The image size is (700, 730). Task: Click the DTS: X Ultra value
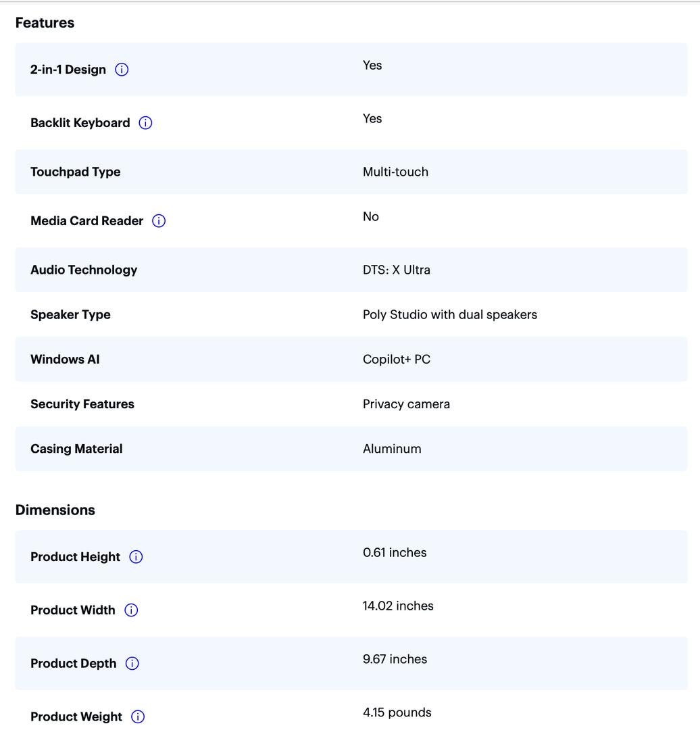(397, 270)
